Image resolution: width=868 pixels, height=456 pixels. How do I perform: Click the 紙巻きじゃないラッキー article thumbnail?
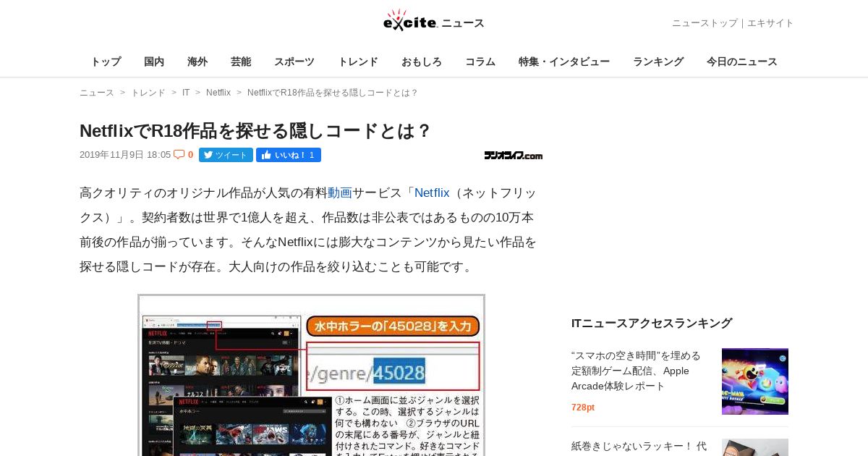[x=755, y=447]
